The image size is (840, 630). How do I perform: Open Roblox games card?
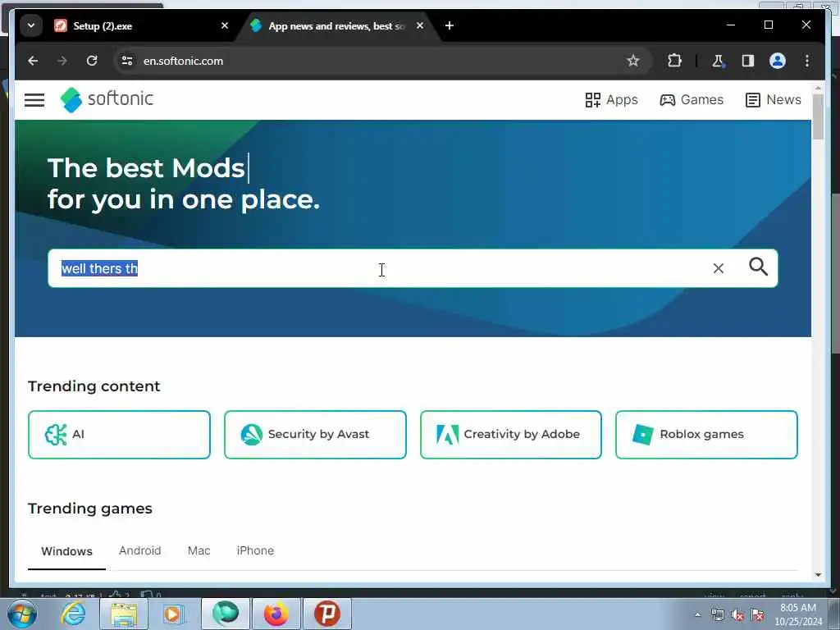click(x=706, y=435)
